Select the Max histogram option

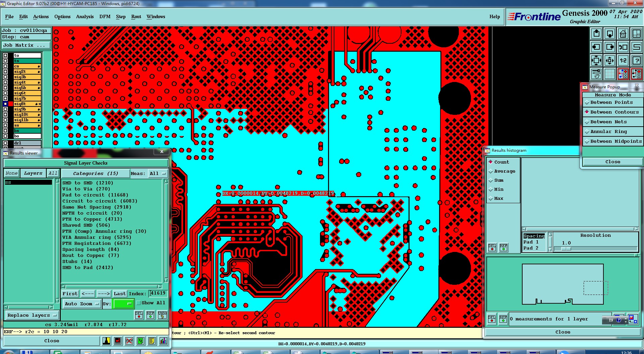(496, 198)
